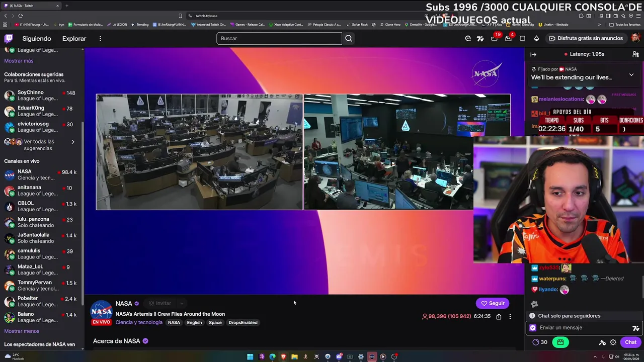This screenshot has height=362, width=644.
Task: Click the NASA channel name heading
Action: tap(124, 303)
